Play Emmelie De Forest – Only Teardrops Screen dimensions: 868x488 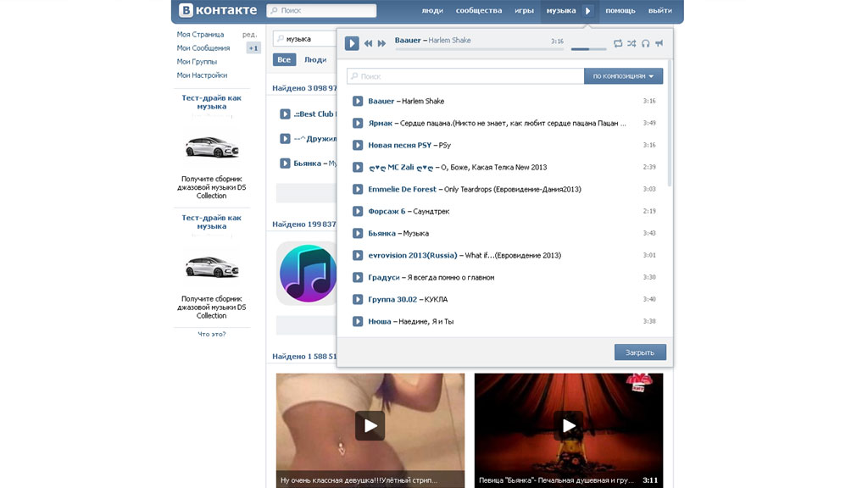358,189
